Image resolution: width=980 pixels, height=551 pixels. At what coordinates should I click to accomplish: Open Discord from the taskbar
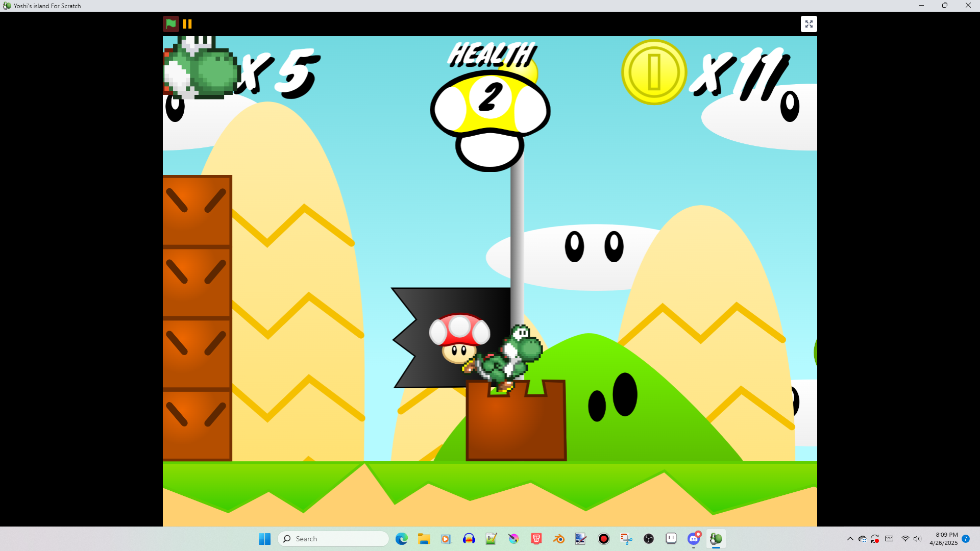tap(694, 539)
